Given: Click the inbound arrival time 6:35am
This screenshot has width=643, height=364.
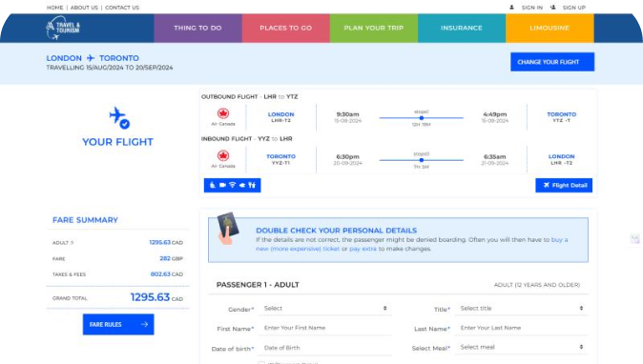Looking at the screenshot, I should pos(495,156).
